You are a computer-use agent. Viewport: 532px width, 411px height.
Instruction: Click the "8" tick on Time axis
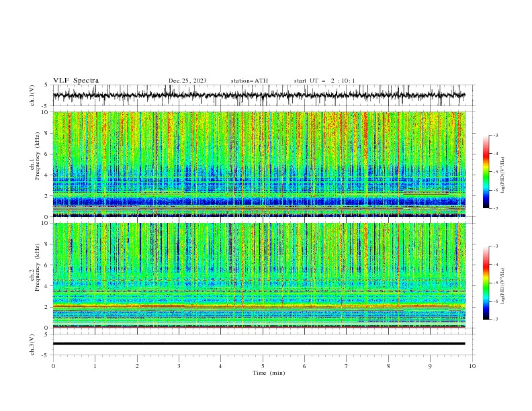388,366
